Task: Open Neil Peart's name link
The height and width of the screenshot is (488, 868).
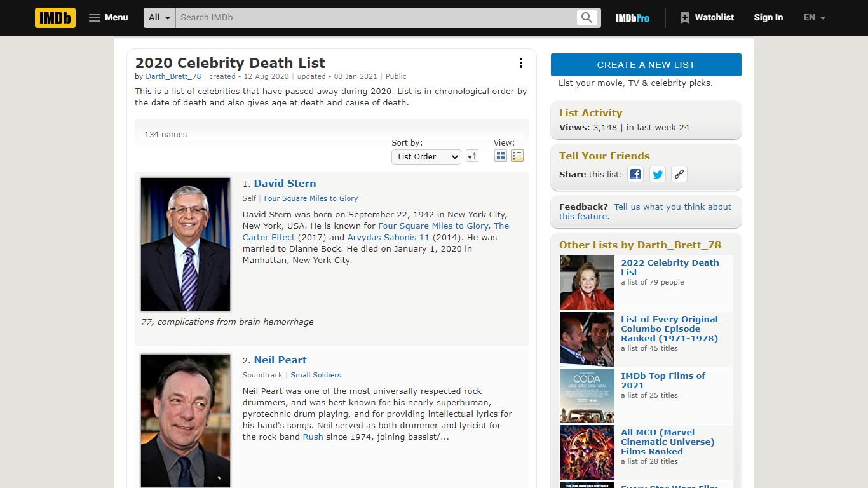Action: tap(280, 360)
